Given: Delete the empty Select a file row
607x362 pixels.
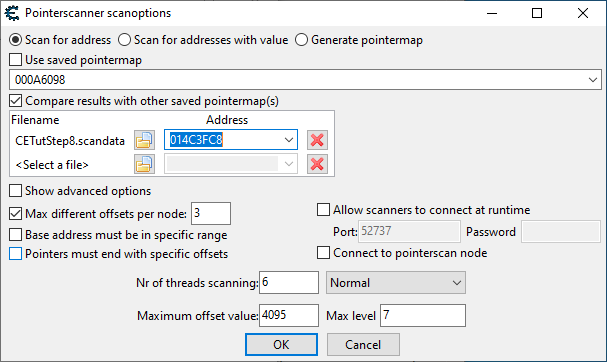Looking at the screenshot, I should pyautogui.click(x=317, y=164).
